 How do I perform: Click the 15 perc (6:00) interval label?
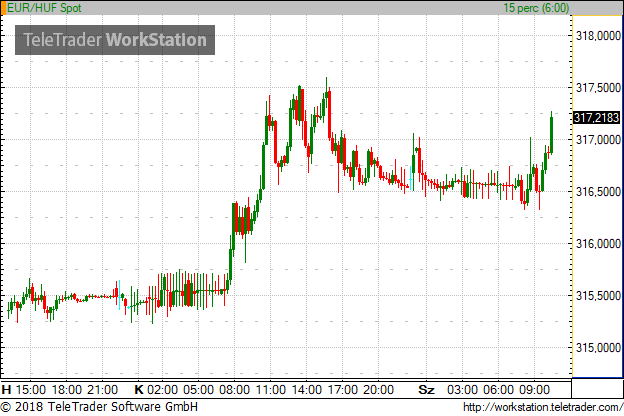coord(536,8)
